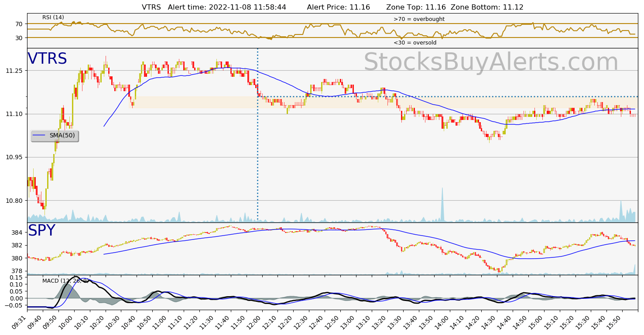Viewport: 644px width, 335px height.
Task: Click the 10.80 price axis label
Action: pyautogui.click(x=14, y=201)
